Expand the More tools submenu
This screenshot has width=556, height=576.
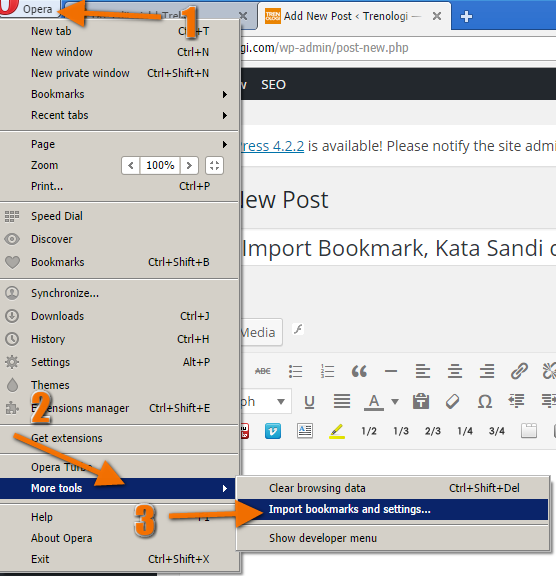coord(119,488)
